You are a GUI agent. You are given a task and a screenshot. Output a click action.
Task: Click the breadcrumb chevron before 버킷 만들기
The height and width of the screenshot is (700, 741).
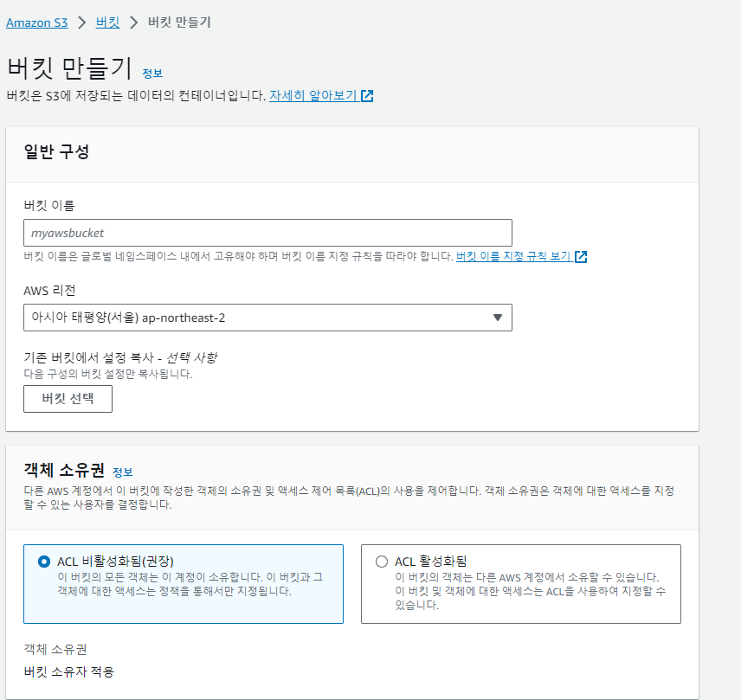(x=134, y=22)
